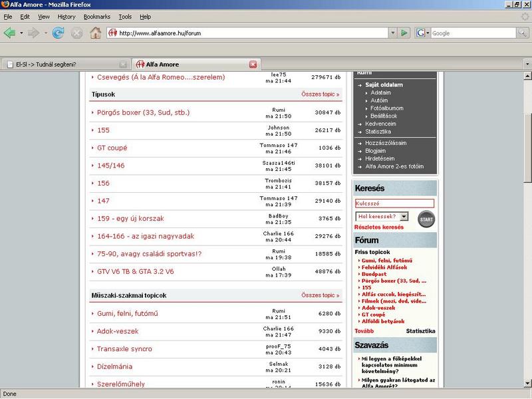Open the Transaxle syncro topic
Image resolution: width=532 pixels, height=399 pixels.
click(124, 348)
